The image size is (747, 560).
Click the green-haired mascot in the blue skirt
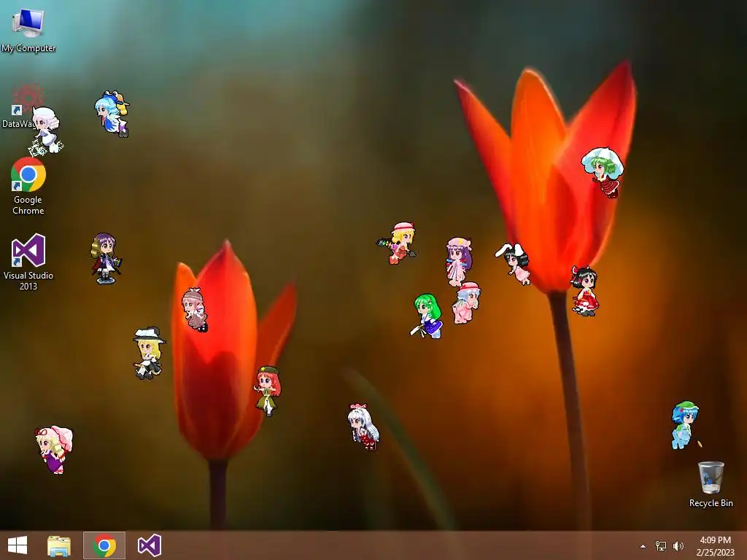click(427, 316)
